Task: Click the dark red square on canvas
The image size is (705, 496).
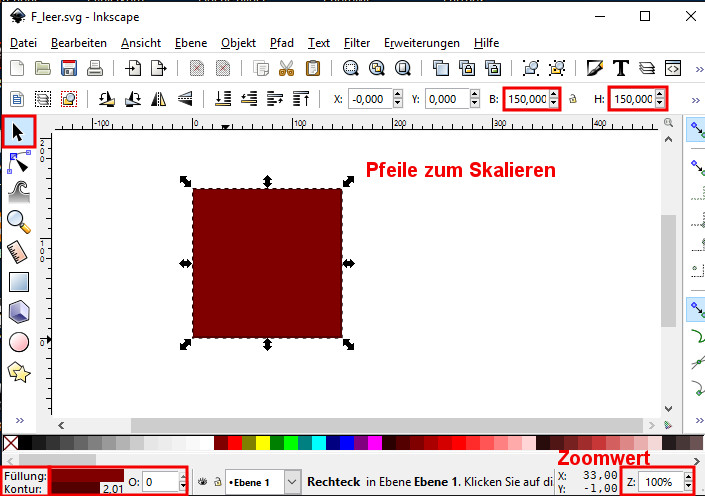Action: pyautogui.click(x=267, y=263)
